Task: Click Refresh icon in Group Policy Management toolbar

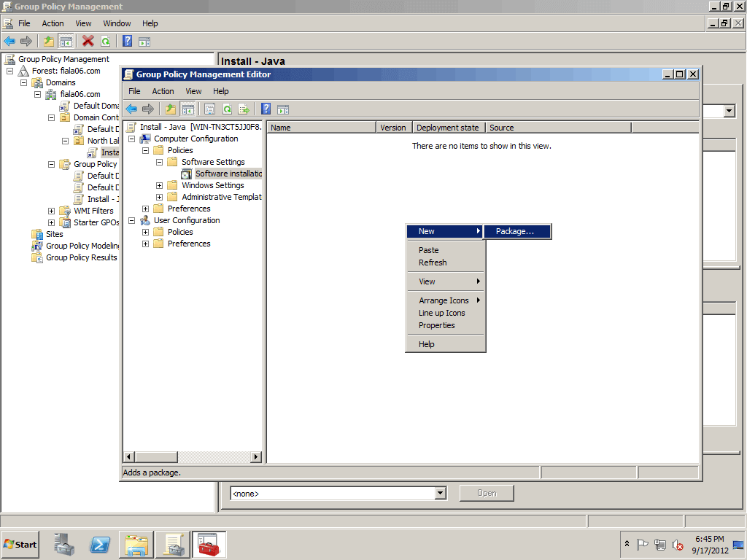Action: 105,42
